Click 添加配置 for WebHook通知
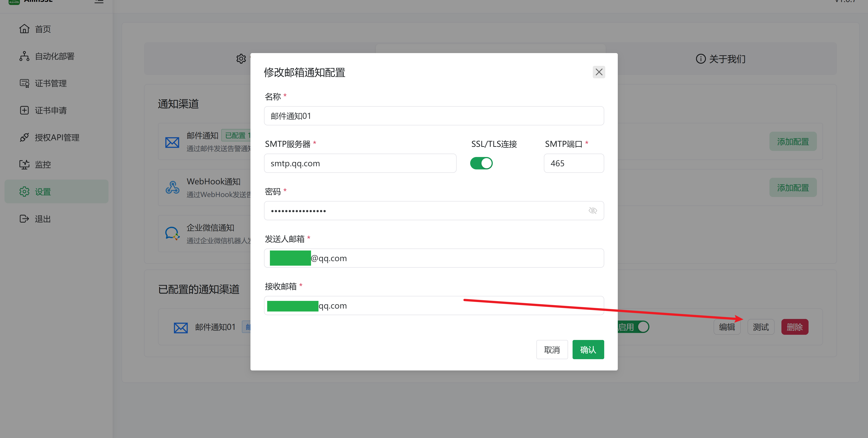Image resolution: width=868 pixels, height=438 pixels. click(x=793, y=187)
